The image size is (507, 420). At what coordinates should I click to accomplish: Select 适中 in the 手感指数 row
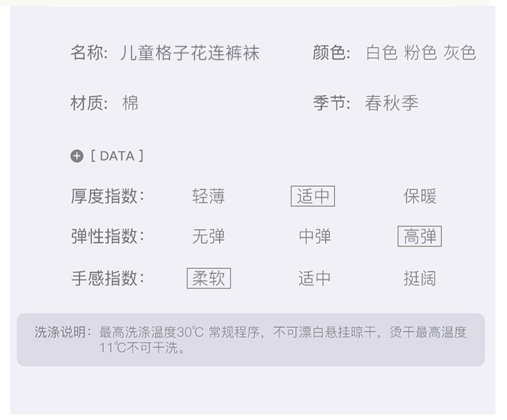314,278
